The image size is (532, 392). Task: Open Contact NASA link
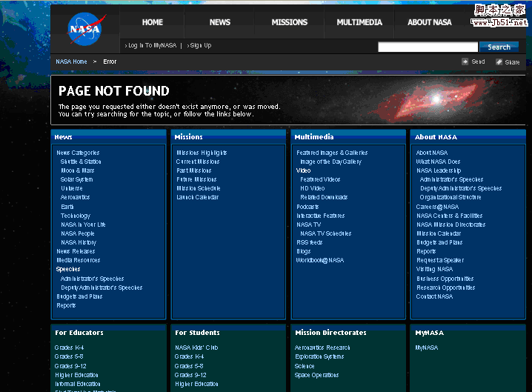pyautogui.click(x=434, y=296)
